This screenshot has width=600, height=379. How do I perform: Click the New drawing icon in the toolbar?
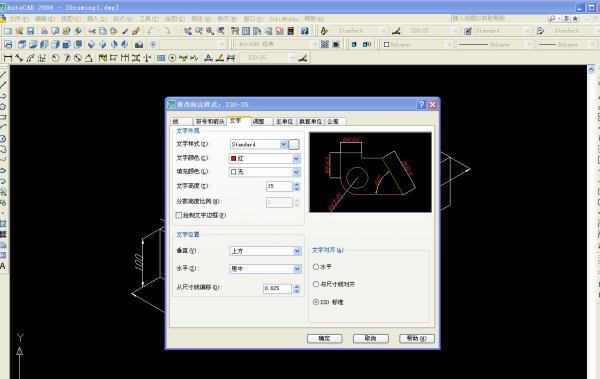click(8, 31)
